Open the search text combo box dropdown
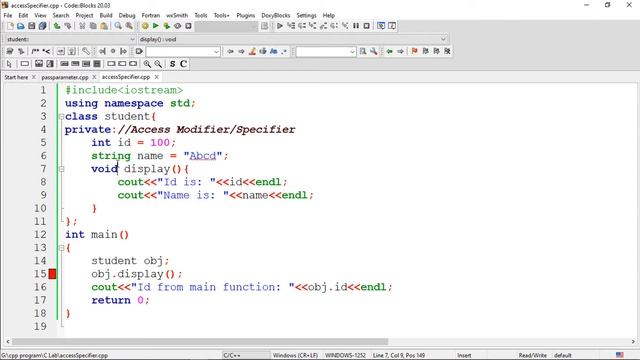 [x=216, y=51]
